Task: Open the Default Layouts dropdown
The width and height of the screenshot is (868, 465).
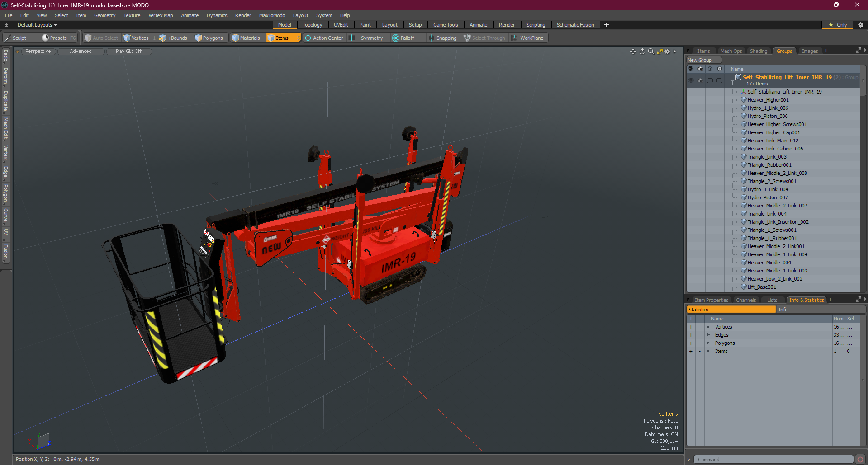Action: pyautogui.click(x=37, y=25)
